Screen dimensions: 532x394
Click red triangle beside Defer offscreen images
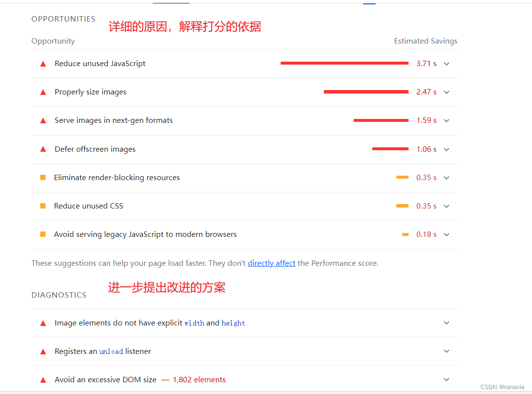point(43,149)
